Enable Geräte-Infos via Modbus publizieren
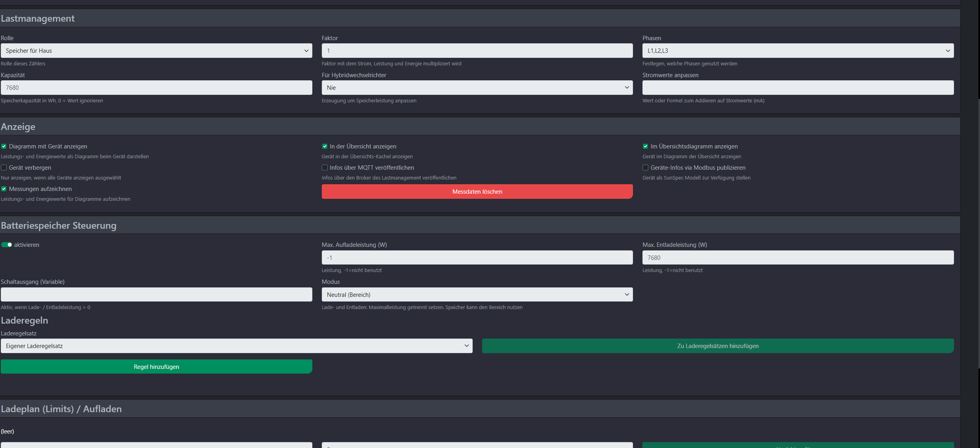Viewport: 980px width, 448px height. click(645, 168)
